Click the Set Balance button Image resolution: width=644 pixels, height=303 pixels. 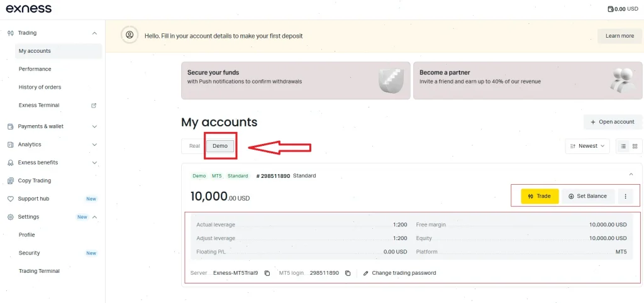coord(587,196)
